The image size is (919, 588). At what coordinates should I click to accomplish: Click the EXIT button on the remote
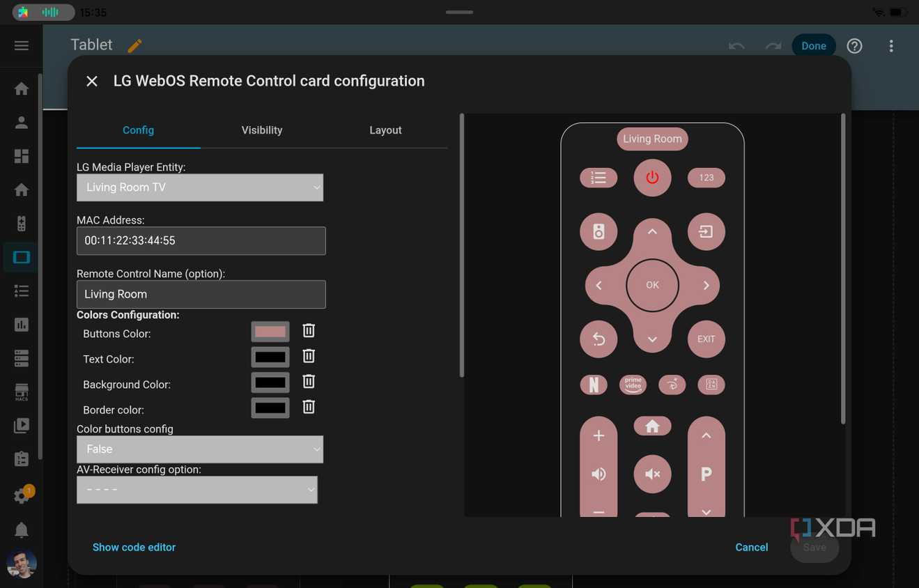(706, 339)
